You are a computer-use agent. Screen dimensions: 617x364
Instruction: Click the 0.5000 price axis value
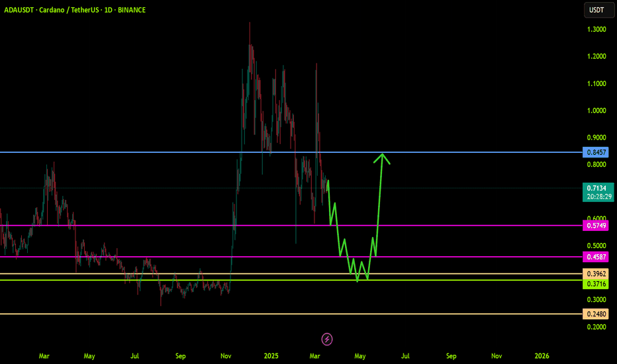tap(596, 246)
